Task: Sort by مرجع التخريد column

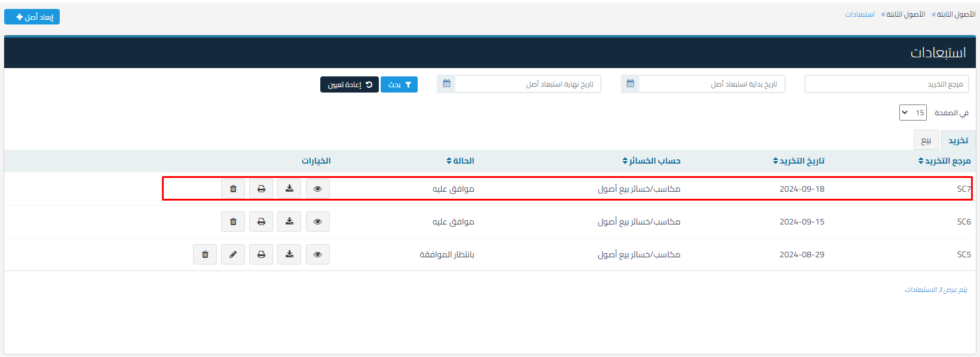Action: click(944, 161)
